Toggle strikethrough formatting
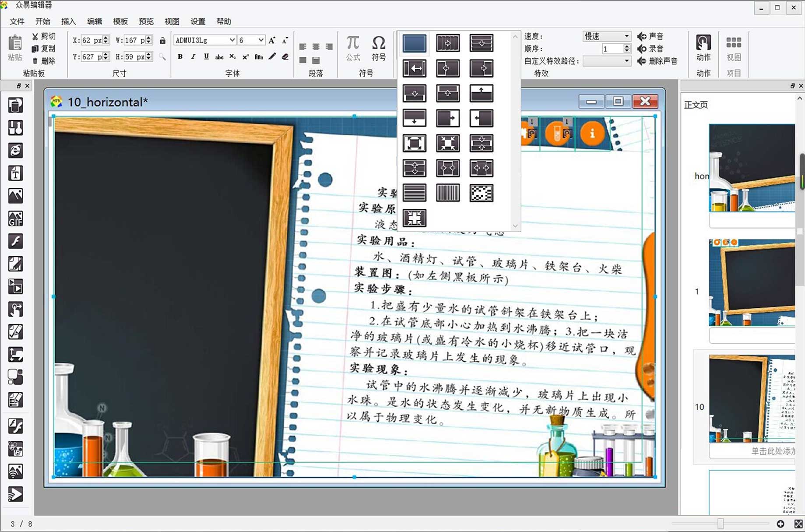Image resolution: width=805 pixels, height=532 pixels. pos(219,57)
